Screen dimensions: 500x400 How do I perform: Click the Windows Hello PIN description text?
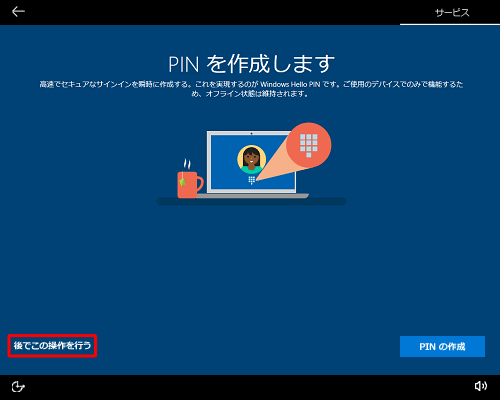pos(251,89)
